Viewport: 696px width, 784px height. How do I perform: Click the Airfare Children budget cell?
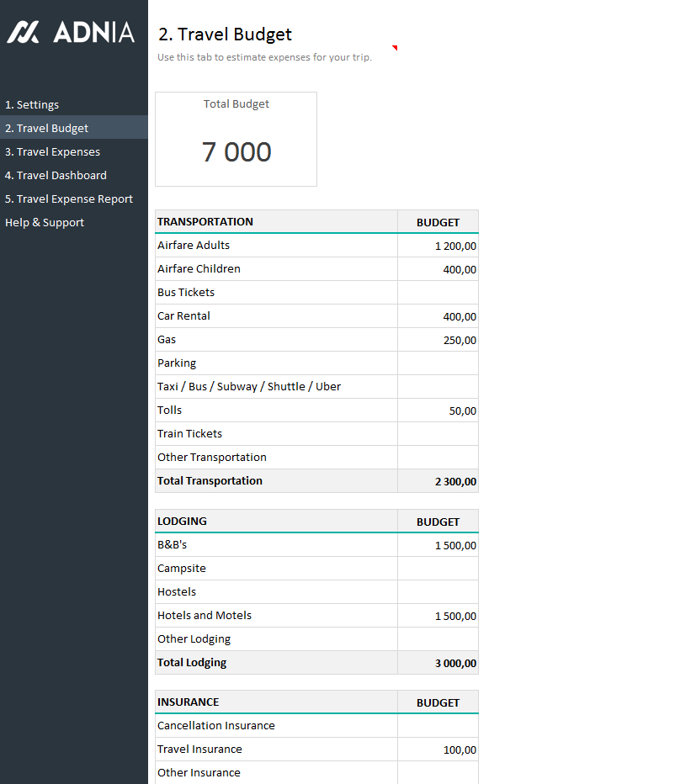coord(438,269)
